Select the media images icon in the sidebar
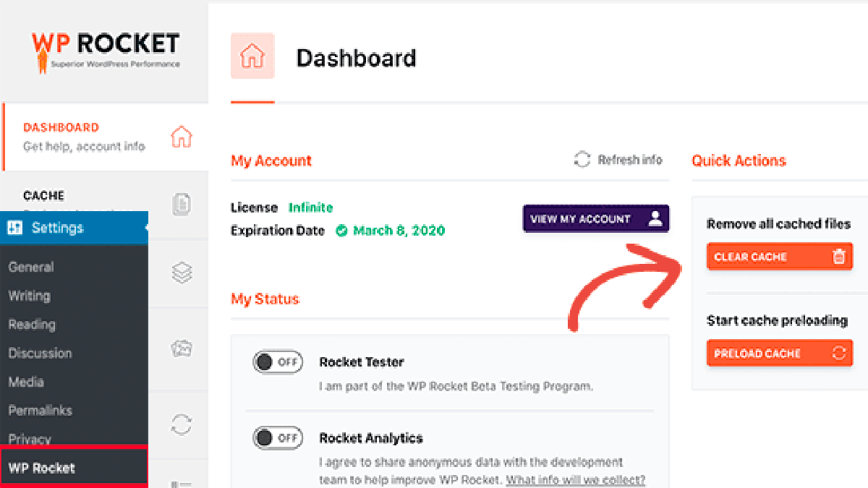868x488 pixels. [181, 348]
